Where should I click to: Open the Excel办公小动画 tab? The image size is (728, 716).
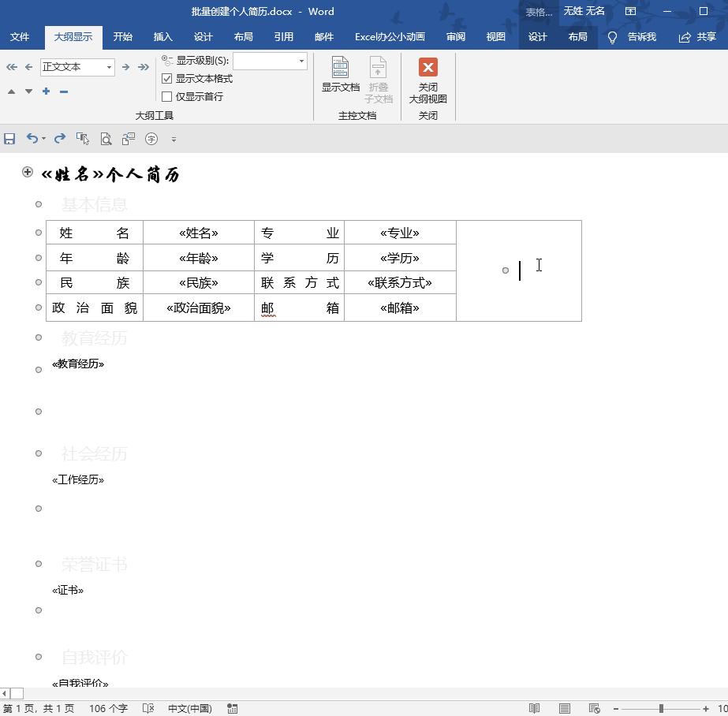coord(389,36)
